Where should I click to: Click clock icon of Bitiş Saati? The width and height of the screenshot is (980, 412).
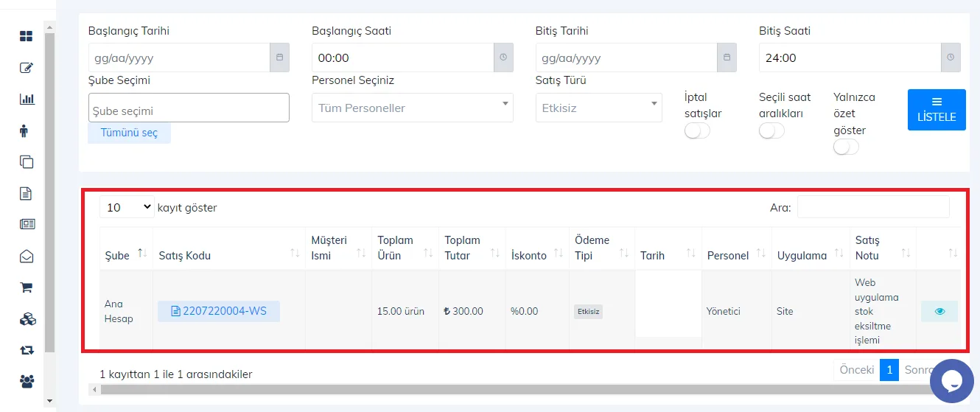tap(951, 57)
